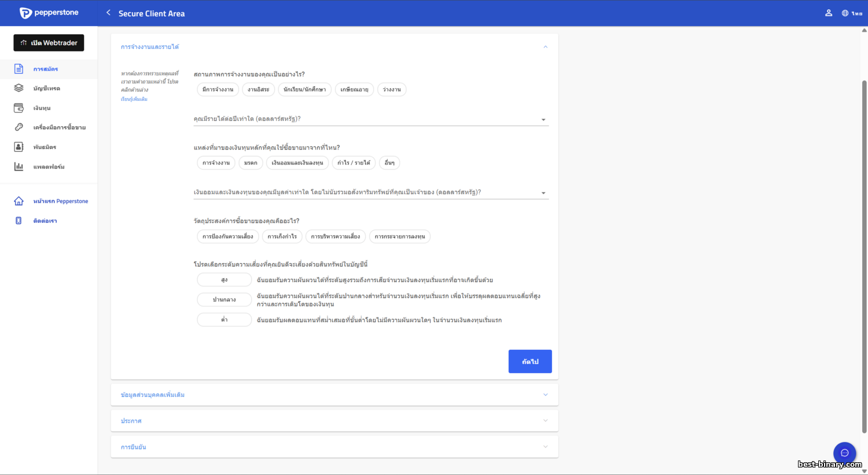868x475 pixels.
Task: Open the savings and investment value dropdown
Action: [x=370, y=192]
